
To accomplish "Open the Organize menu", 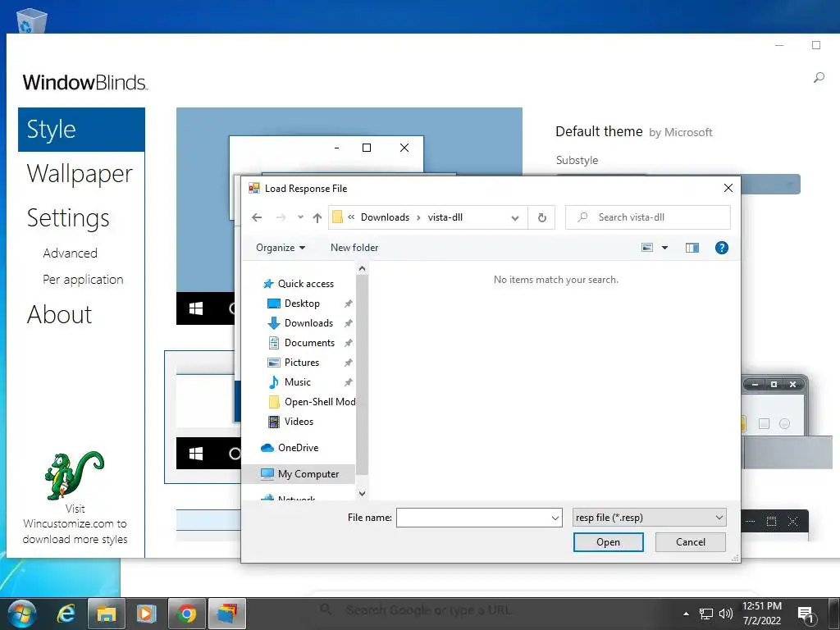I will [281, 248].
